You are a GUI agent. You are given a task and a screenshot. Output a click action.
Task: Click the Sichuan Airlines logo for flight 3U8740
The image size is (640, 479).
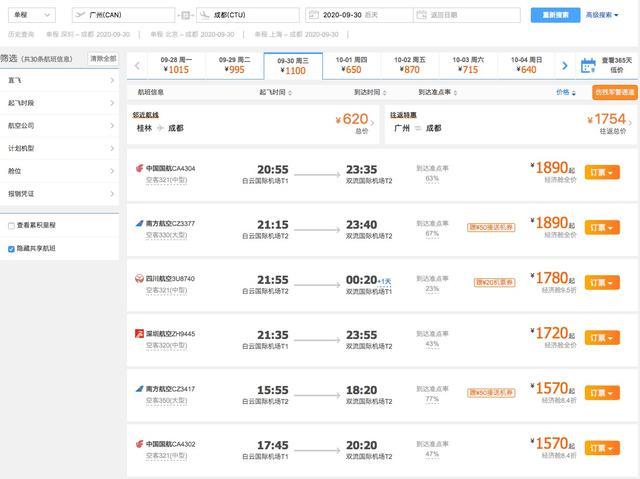(x=139, y=278)
